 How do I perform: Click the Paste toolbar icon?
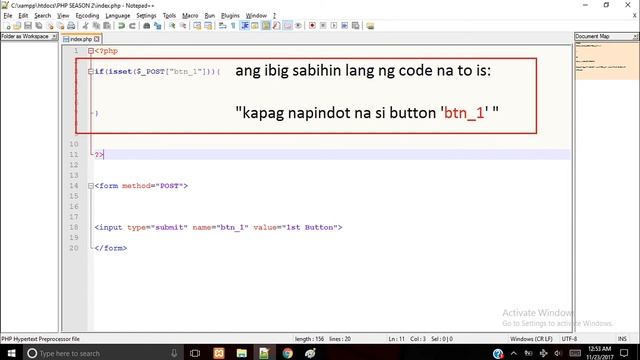coord(107,26)
